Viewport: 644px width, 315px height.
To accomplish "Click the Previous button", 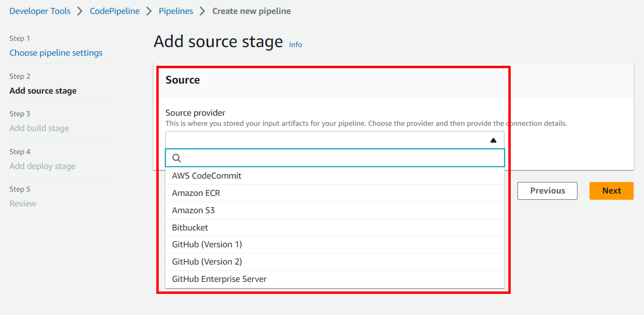I will [x=547, y=191].
